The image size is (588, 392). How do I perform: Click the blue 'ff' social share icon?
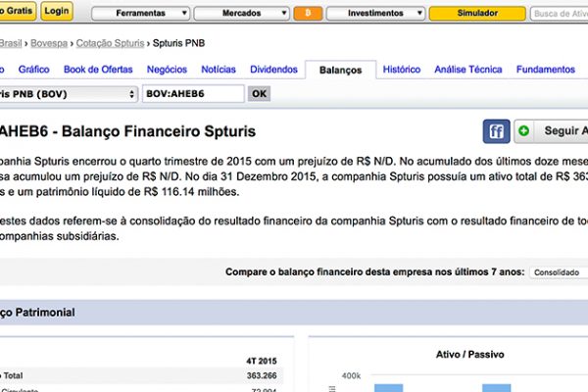[497, 131]
